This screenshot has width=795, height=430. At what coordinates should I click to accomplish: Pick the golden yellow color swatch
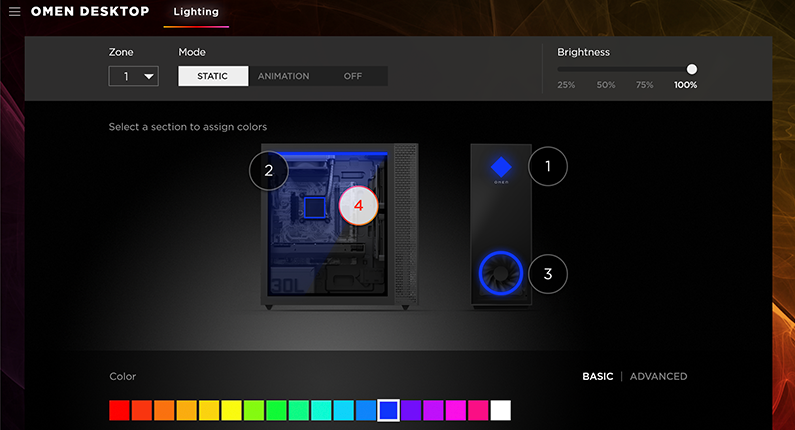pyautogui.click(x=209, y=410)
